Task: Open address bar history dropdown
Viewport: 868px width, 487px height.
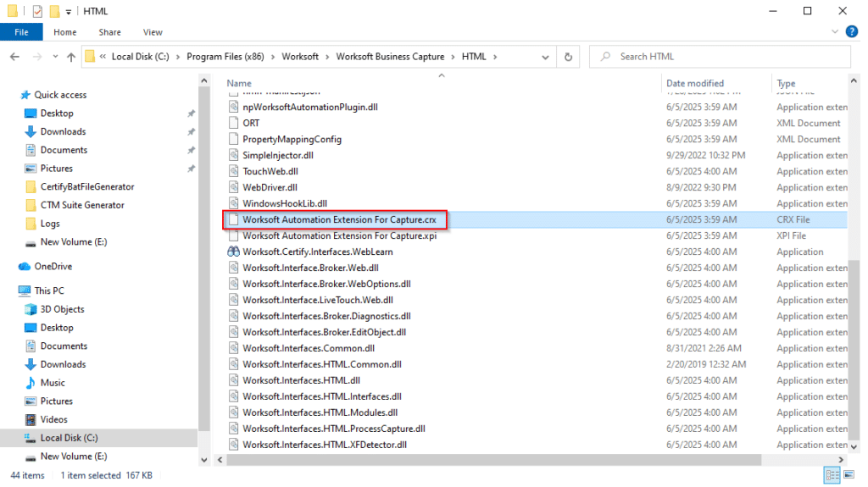Action: coord(545,57)
